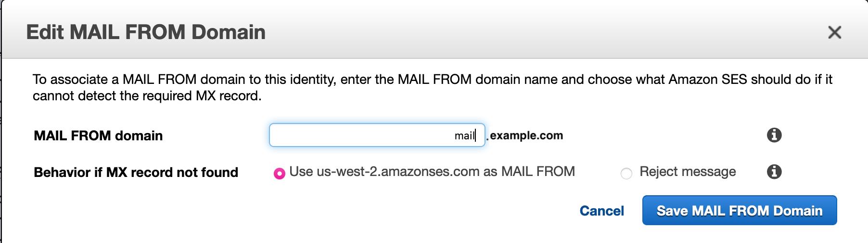Click the "Reject message" option label text

(x=688, y=172)
